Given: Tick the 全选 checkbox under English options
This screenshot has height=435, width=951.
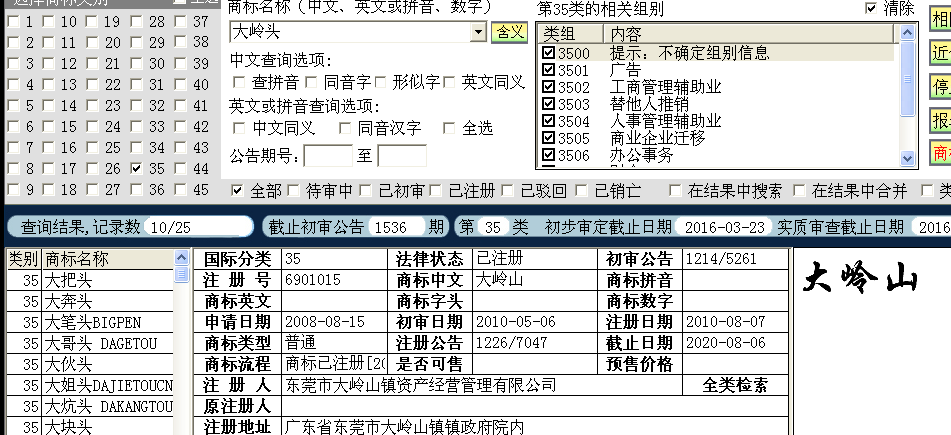Looking at the screenshot, I should point(449,128).
